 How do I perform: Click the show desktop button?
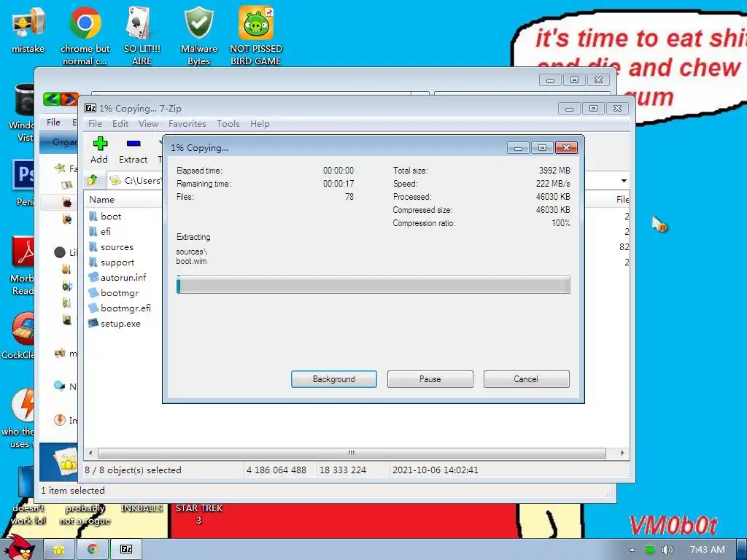742,550
